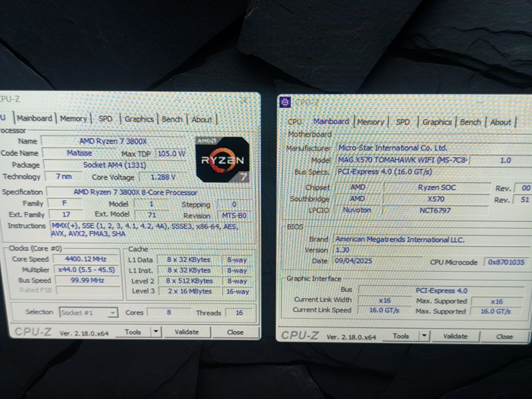Screen dimensions: 532x399
Task: Click the LPCIO vendor value Nuvoton
Action: click(357, 210)
